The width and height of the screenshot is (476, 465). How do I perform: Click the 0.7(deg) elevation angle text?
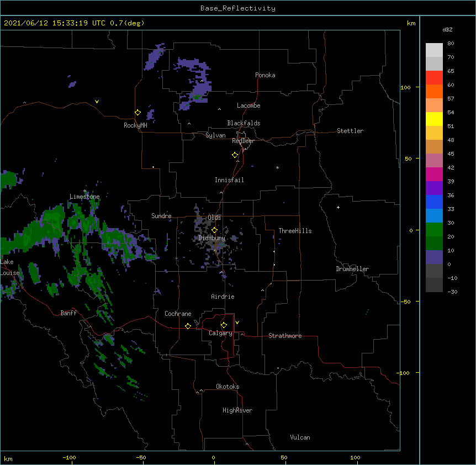(x=127, y=23)
